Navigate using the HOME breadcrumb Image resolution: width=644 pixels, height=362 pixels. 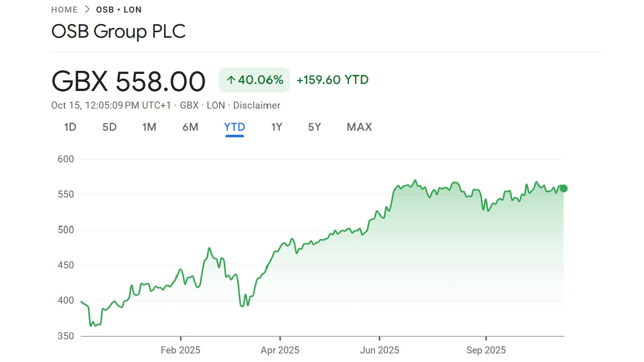[64, 10]
